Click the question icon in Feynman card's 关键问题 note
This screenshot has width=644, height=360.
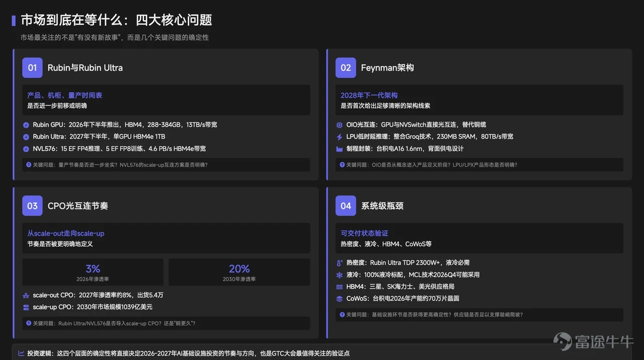[342, 165]
